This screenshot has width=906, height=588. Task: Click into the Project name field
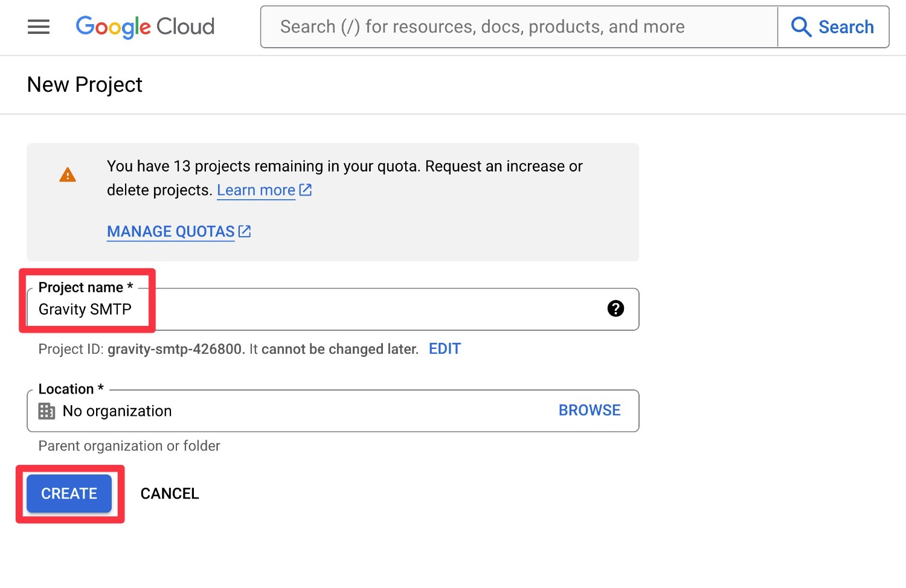(x=333, y=309)
